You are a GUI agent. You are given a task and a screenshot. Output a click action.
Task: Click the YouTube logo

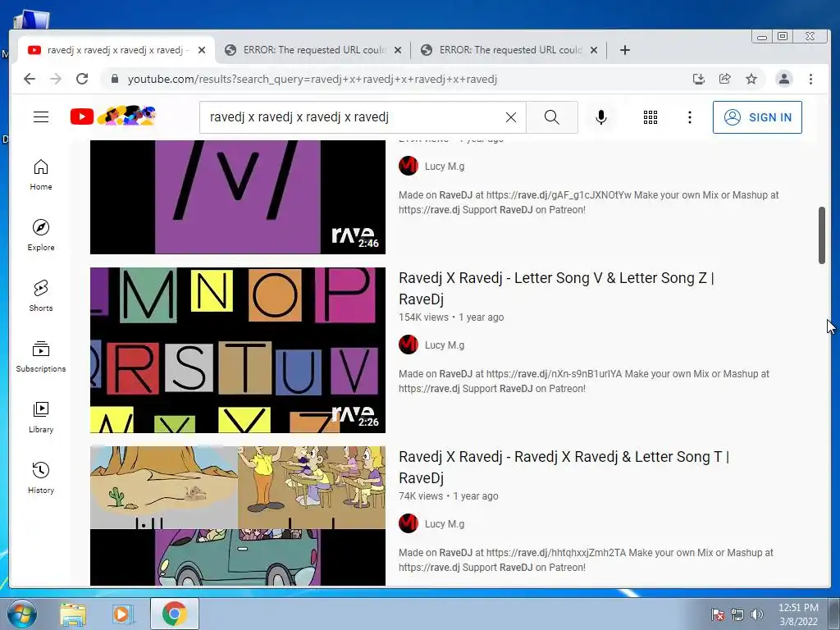(x=112, y=116)
